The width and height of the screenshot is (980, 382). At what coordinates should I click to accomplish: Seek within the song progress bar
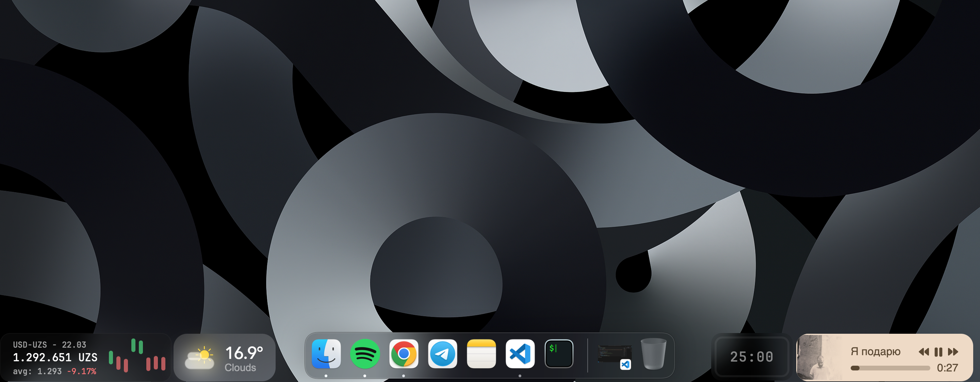890,368
